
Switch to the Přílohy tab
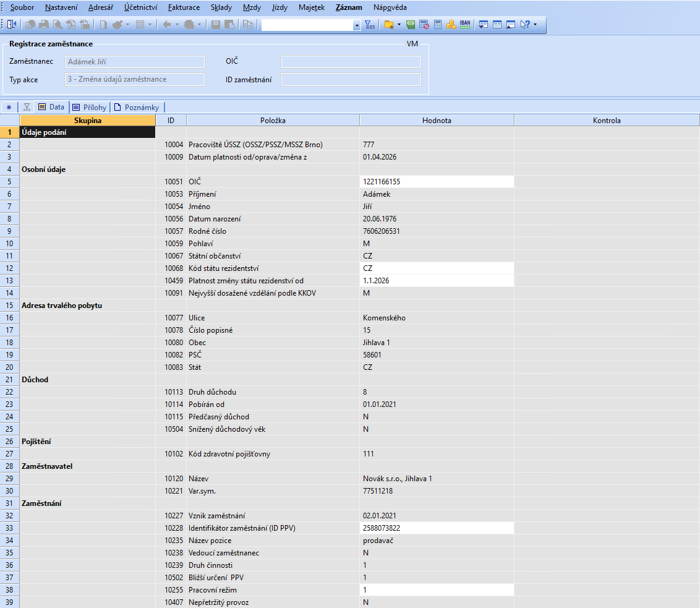click(90, 107)
